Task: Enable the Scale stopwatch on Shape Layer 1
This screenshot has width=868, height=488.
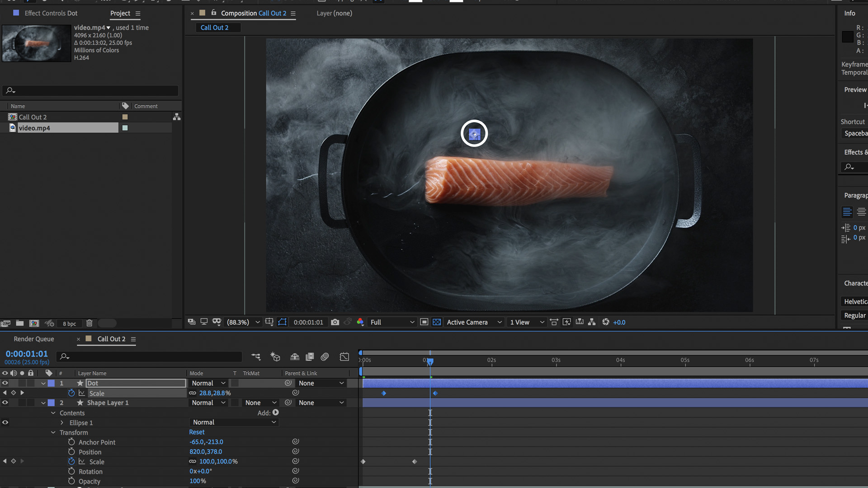Action: 71,461
